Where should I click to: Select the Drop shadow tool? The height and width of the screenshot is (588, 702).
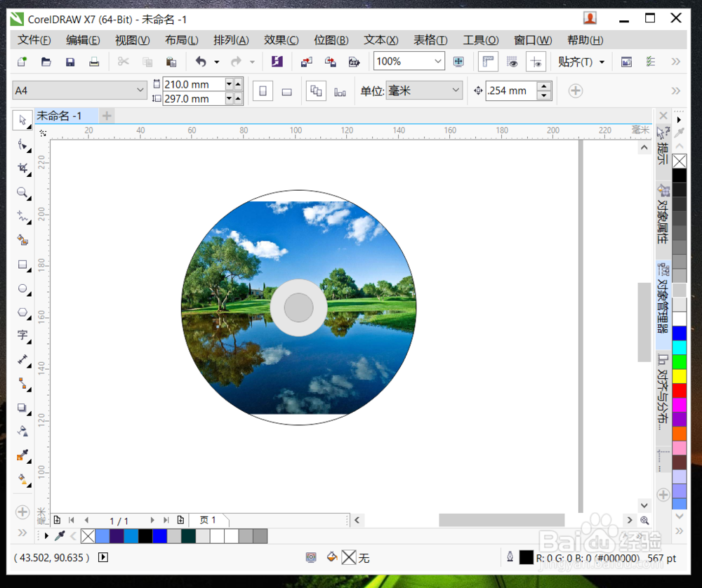[22, 408]
